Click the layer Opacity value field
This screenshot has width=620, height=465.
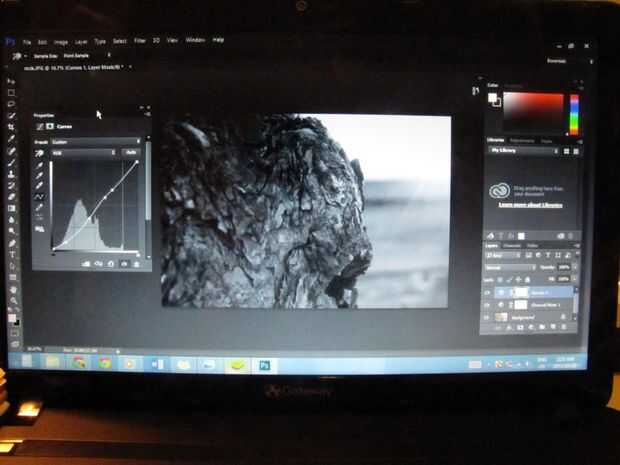coord(564,267)
